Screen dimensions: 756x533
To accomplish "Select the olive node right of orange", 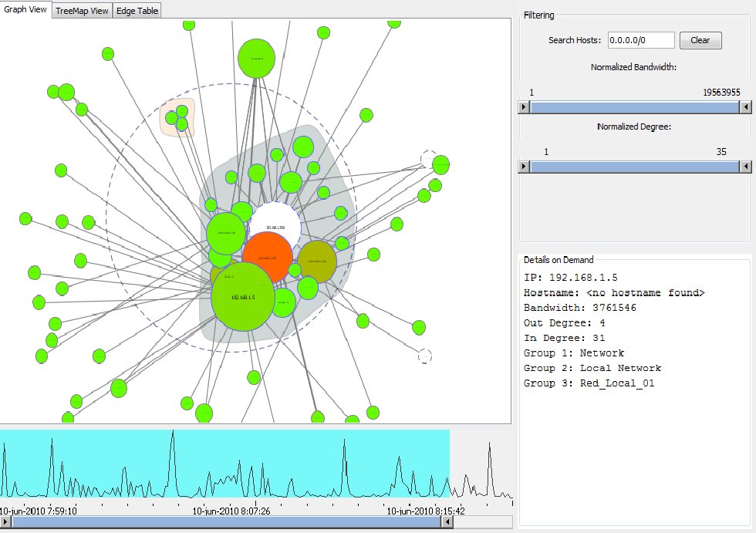I will coord(317,261).
